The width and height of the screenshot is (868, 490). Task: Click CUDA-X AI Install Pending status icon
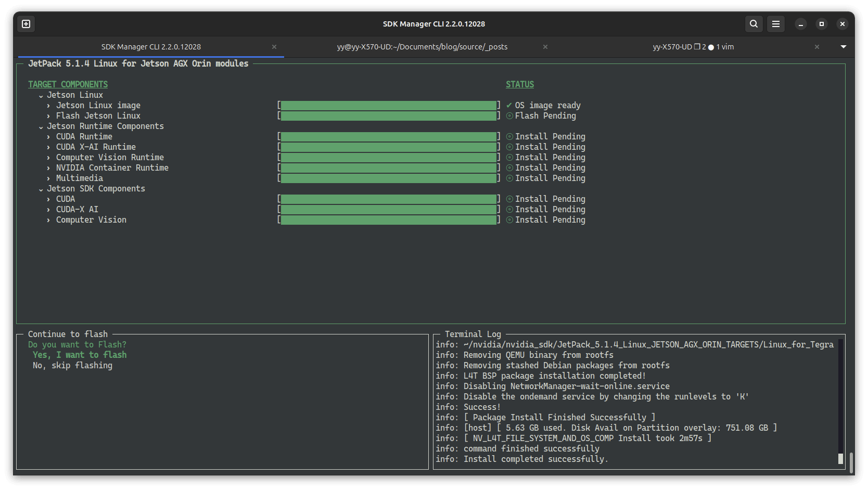tap(510, 210)
